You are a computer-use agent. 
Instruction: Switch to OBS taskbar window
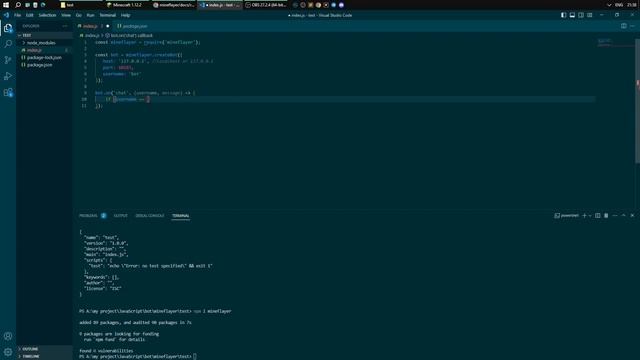(267, 5)
